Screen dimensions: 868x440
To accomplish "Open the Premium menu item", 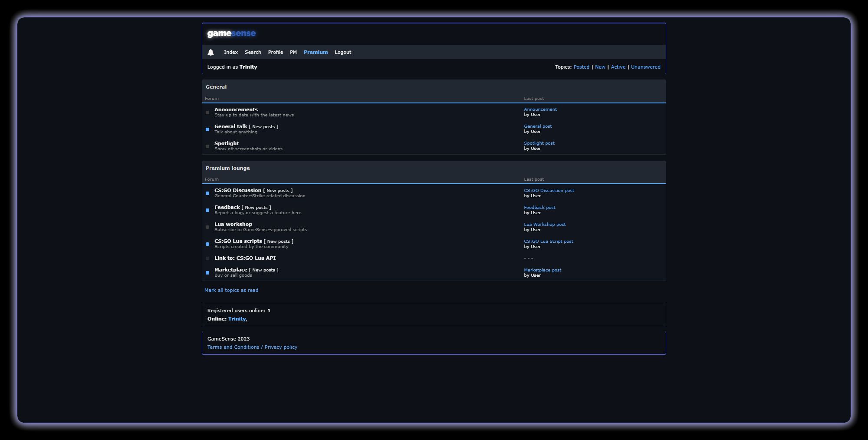I will coord(316,52).
